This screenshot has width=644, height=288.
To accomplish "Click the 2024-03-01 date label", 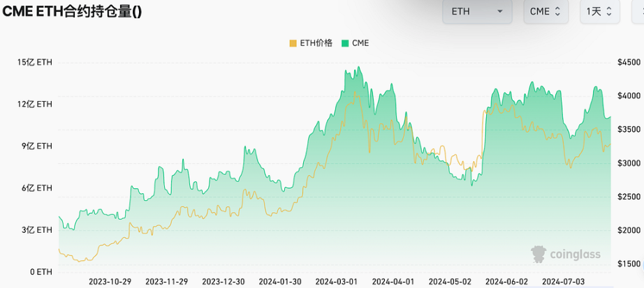I will [337, 282].
